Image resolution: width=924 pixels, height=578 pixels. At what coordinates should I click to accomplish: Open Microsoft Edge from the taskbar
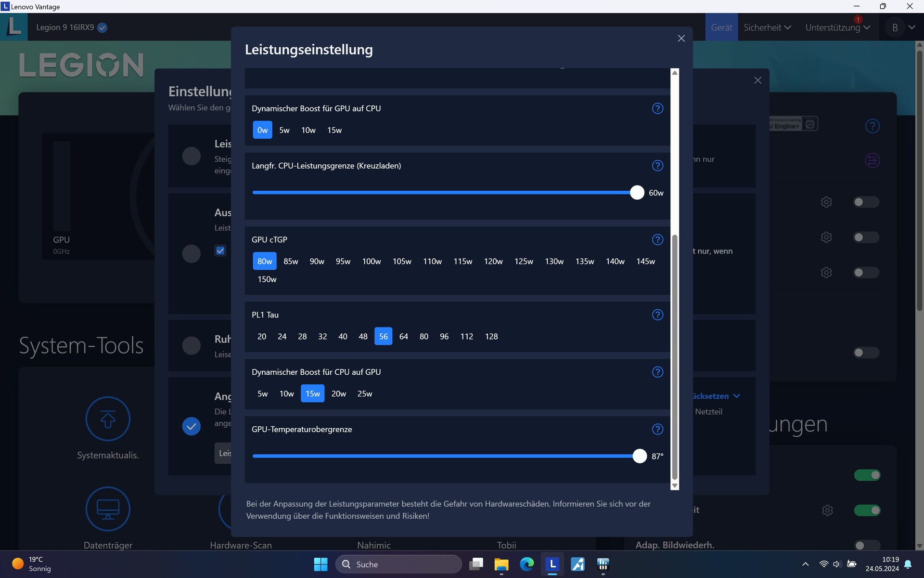(x=527, y=564)
